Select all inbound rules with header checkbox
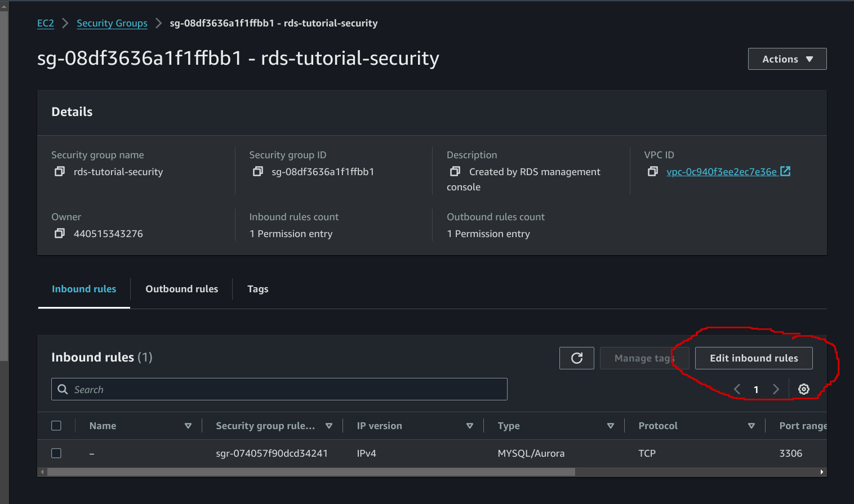The width and height of the screenshot is (854, 504). pos(56,426)
